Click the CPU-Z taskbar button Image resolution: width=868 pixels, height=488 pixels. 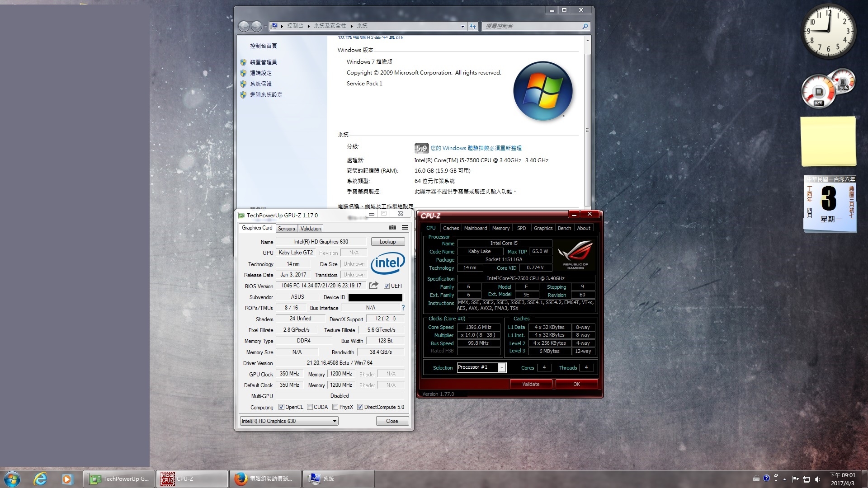click(x=192, y=479)
